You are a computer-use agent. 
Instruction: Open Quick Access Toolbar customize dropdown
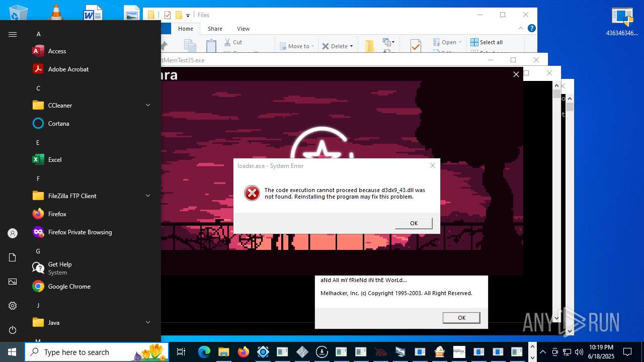point(188,15)
